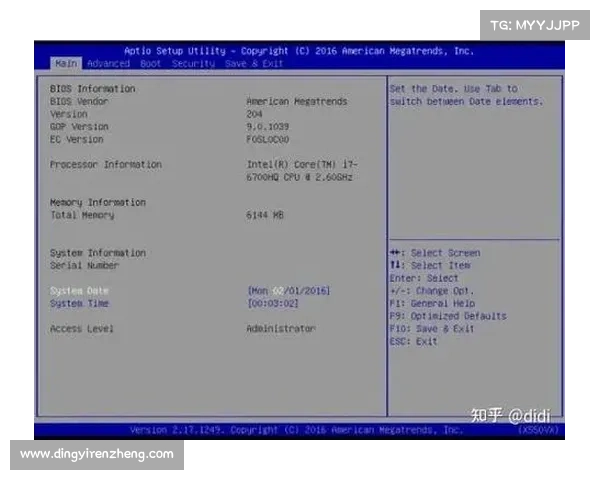Click the BIOS Information heading
The height and width of the screenshot is (480, 600).
pyautogui.click(x=93, y=89)
